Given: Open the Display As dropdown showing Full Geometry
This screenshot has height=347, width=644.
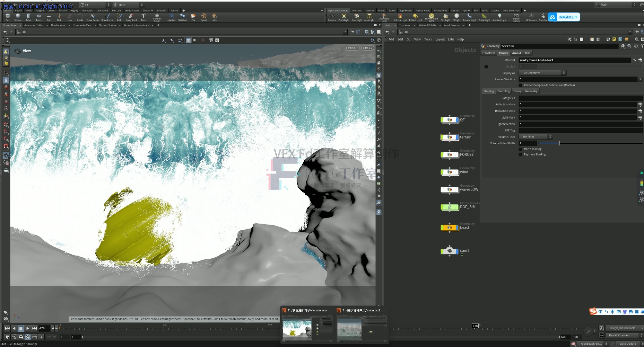Looking at the screenshot, I should pyautogui.click(x=542, y=73).
